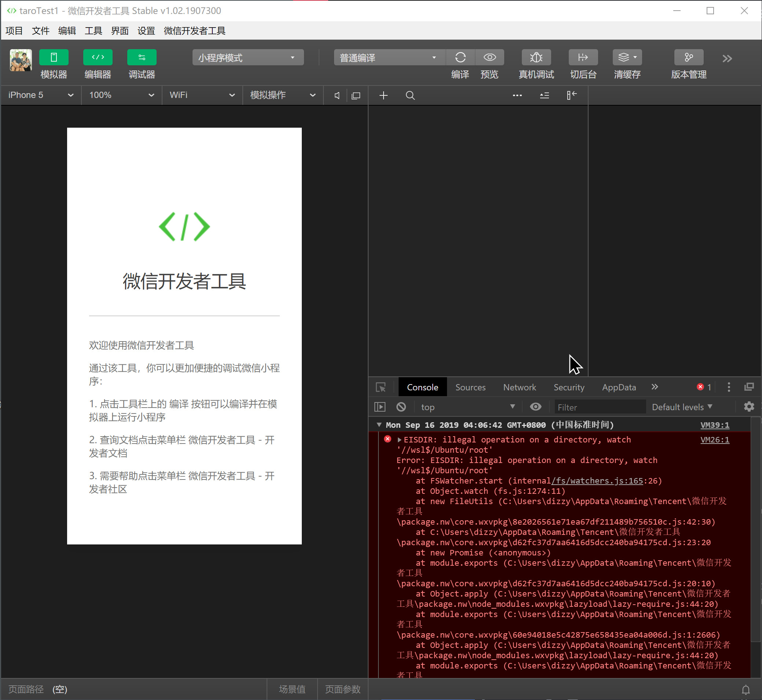Click the search icon in editor panel

pos(410,95)
